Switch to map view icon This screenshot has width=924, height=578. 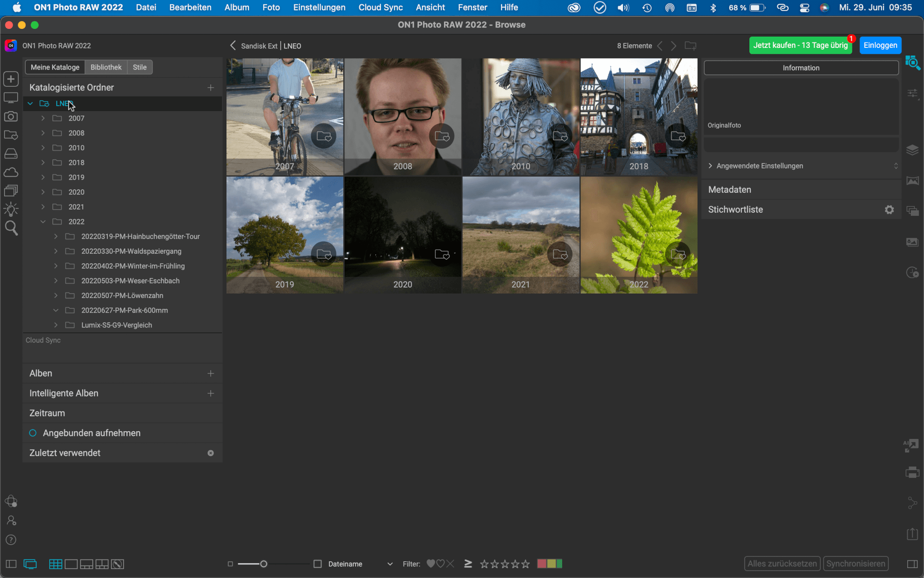click(117, 564)
